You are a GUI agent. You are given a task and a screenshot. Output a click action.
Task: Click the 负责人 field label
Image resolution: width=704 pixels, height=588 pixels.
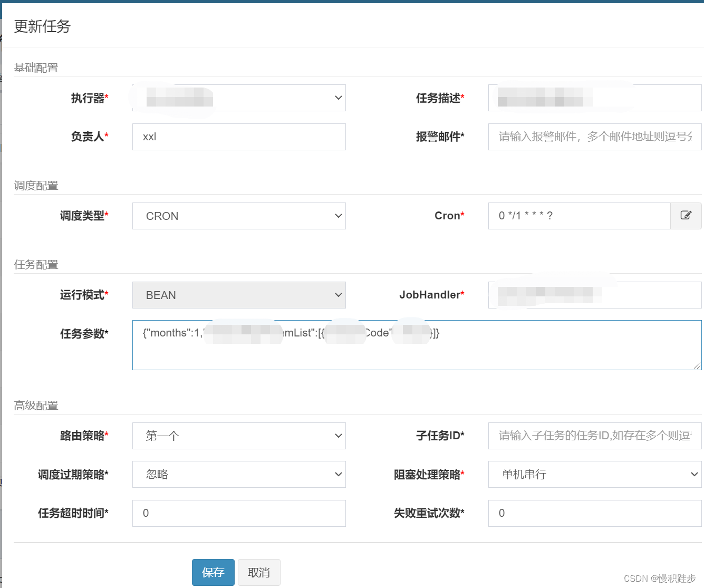(x=90, y=137)
